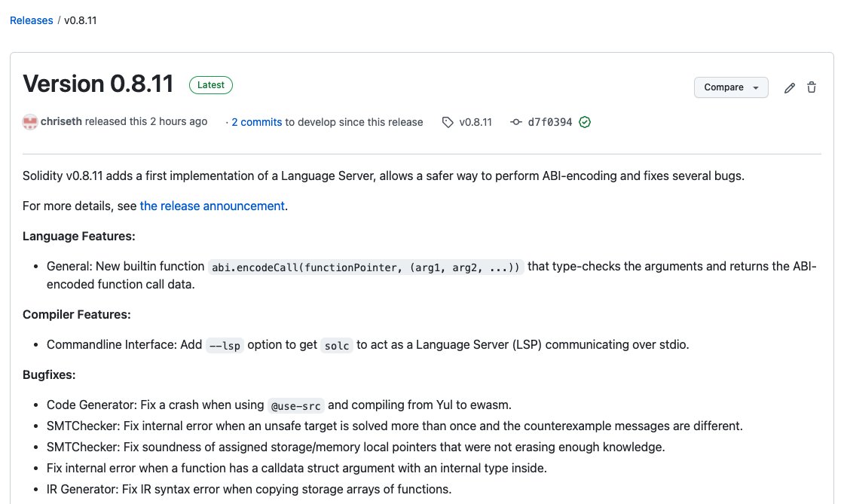Open the Releases breadcrumb link
Image resolution: width=844 pixels, height=504 pixels.
click(31, 20)
